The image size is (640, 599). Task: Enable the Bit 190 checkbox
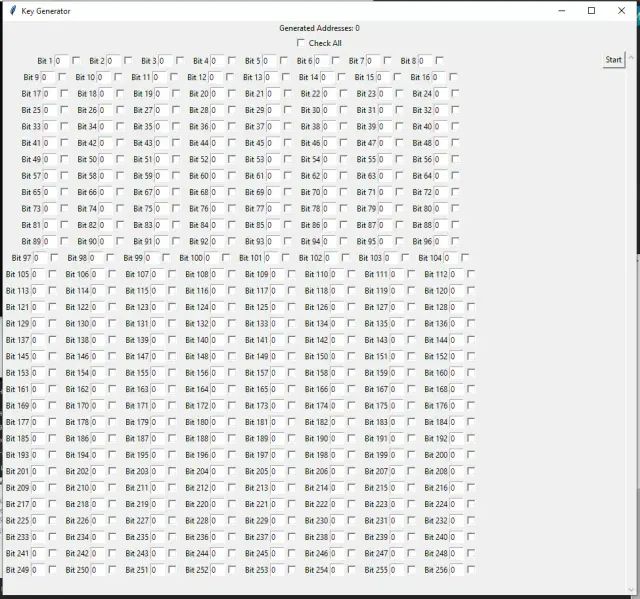[351, 438]
